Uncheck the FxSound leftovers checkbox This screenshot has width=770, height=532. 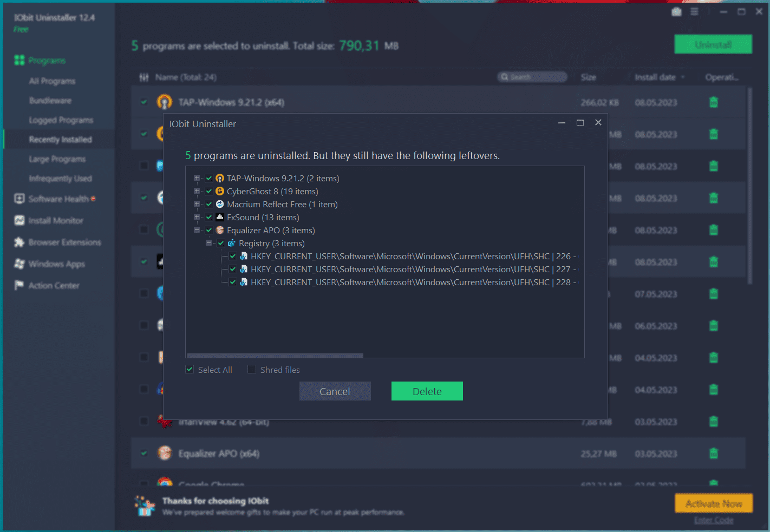(209, 217)
